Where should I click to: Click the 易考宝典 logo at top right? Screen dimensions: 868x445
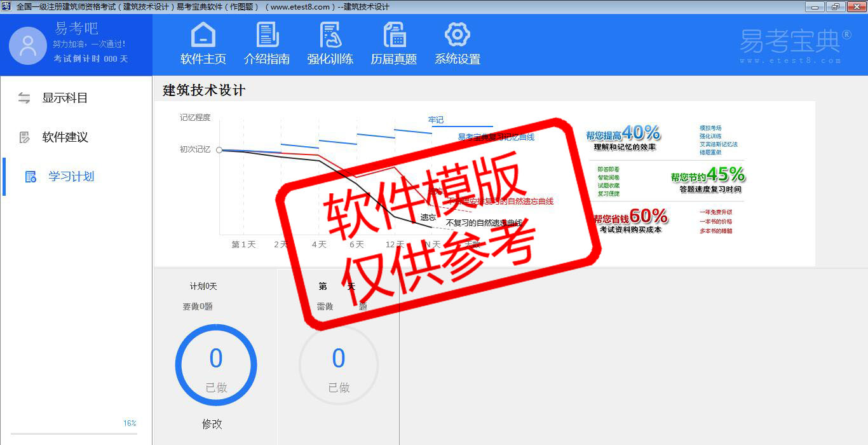tap(796, 44)
